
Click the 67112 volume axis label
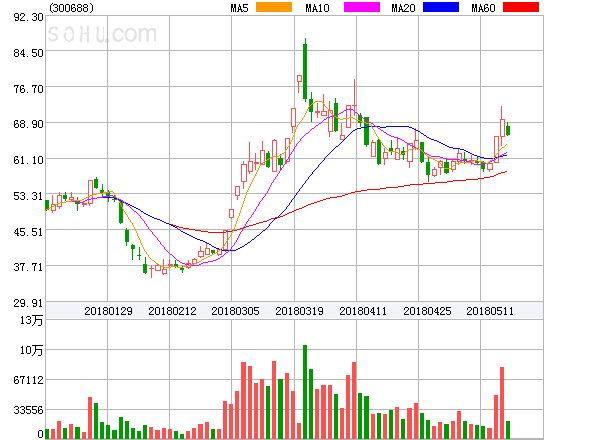(28, 380)
